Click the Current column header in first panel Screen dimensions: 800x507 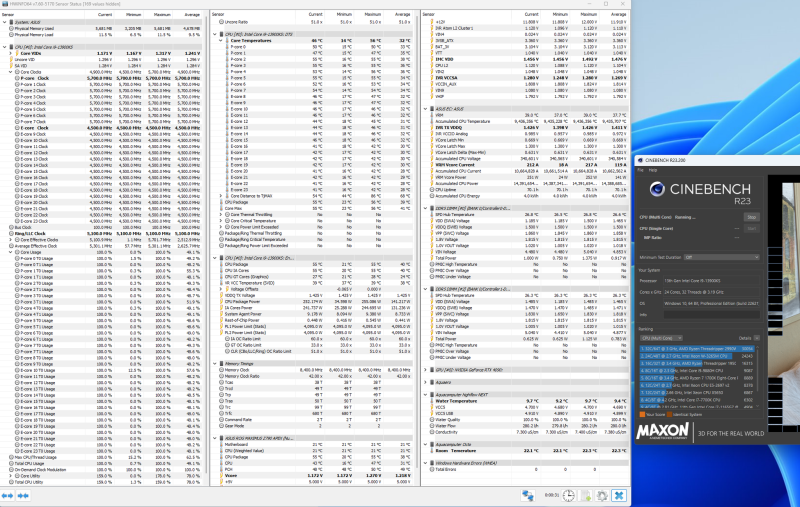point(105,15)
